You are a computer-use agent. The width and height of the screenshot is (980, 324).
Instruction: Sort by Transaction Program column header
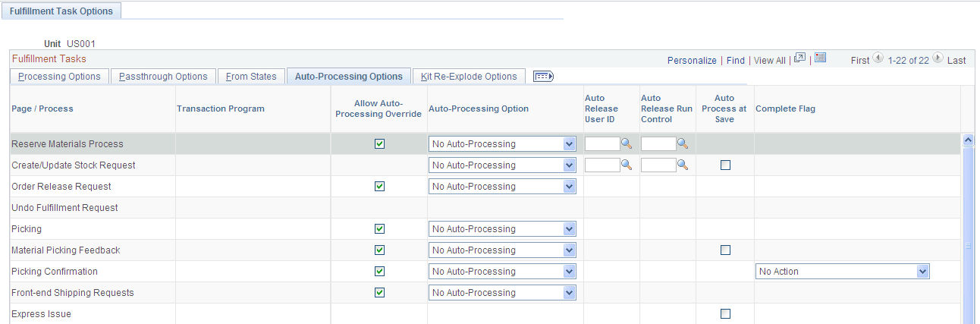[x=221, y=109]
